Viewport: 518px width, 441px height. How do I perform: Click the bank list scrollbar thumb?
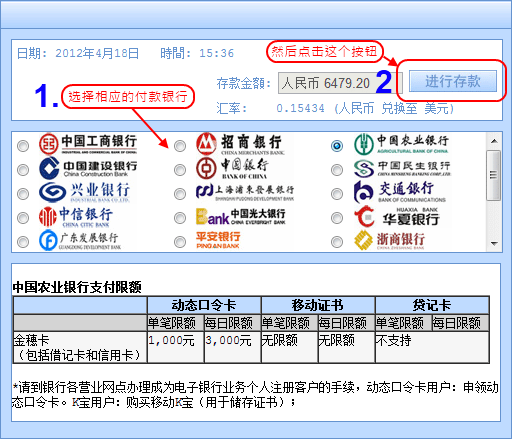coord(494,175)
